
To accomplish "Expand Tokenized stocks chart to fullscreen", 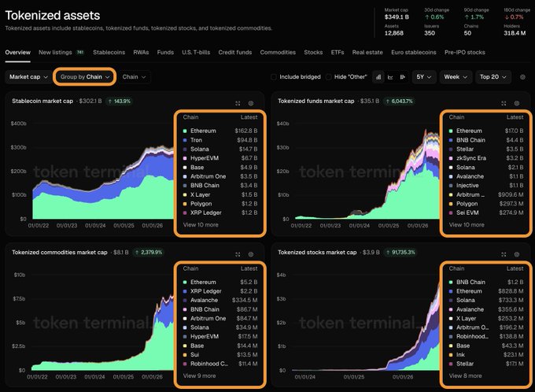I will coord(504,254).
